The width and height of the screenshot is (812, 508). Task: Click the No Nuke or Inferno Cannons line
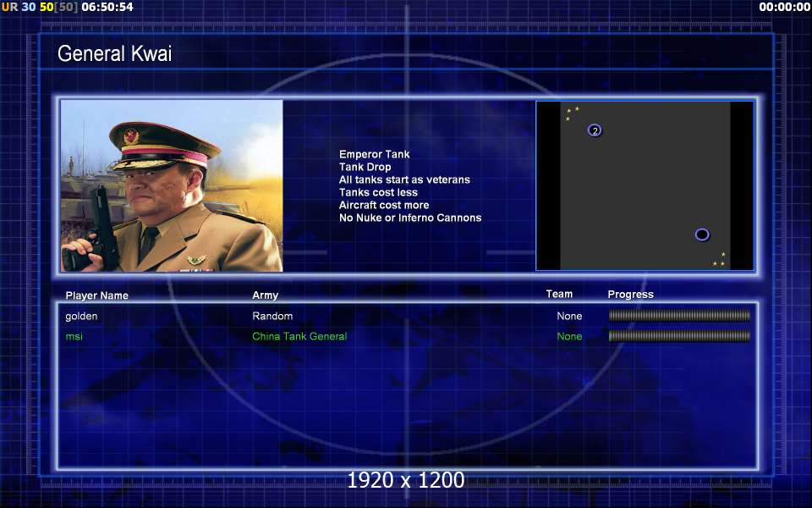410,218
